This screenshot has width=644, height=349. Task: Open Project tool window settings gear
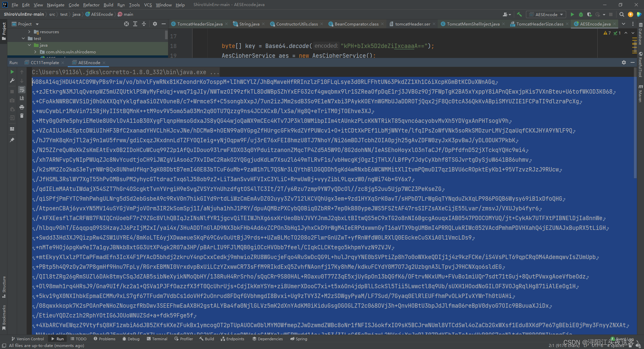155,24
